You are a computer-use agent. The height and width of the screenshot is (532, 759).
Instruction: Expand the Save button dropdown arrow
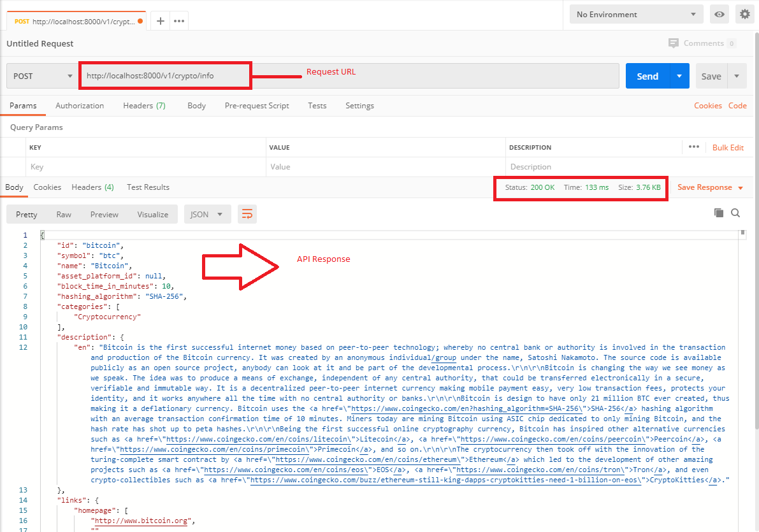coord(737,76)
